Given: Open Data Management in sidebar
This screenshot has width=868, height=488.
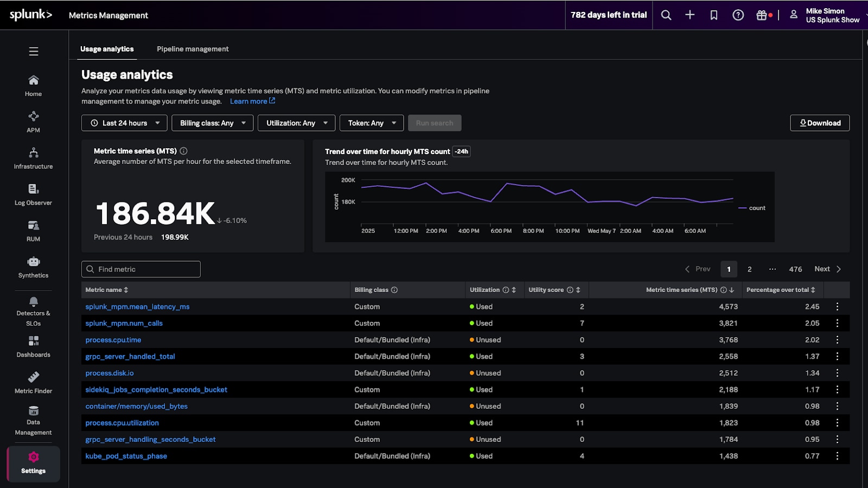Looking at the screenshot, I should pyautogui.click(x=33, y=421).
